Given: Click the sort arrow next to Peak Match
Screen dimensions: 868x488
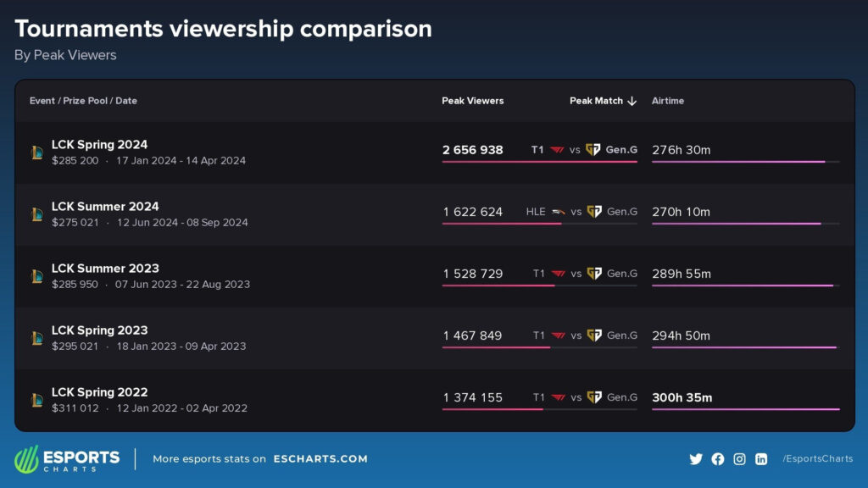Looking at the screenshot, I should 632,101.
